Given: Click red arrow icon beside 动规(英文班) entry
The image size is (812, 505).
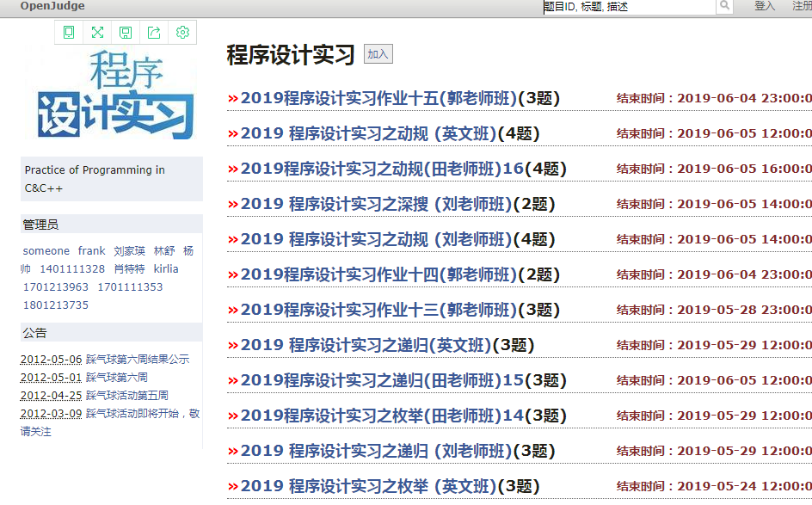Looking at the screenshot, I should [x=231, y=133].
